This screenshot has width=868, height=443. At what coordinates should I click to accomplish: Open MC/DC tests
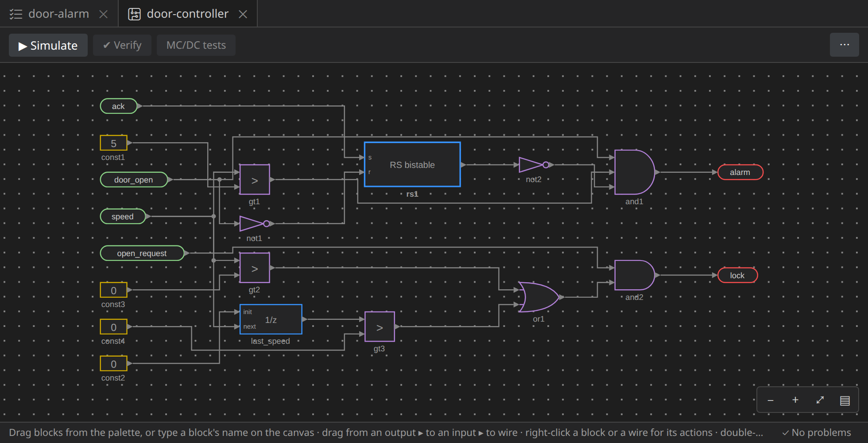(196, 45)
